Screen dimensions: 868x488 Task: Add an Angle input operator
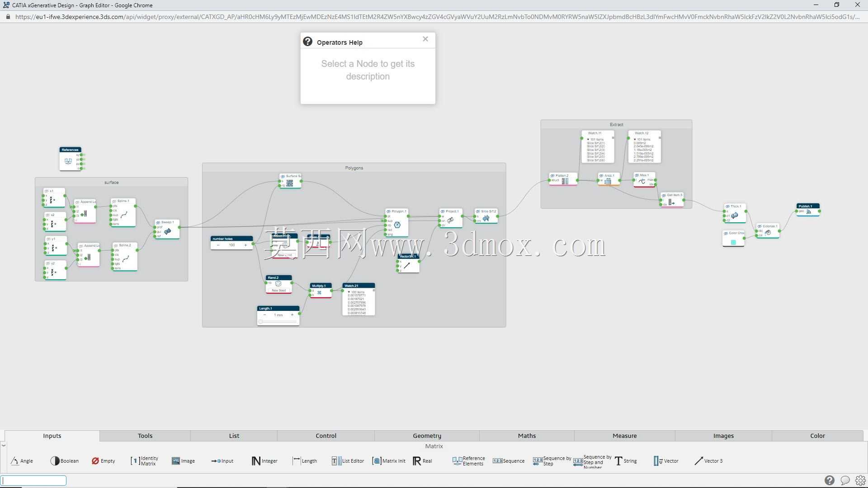[x=22, y=461]
